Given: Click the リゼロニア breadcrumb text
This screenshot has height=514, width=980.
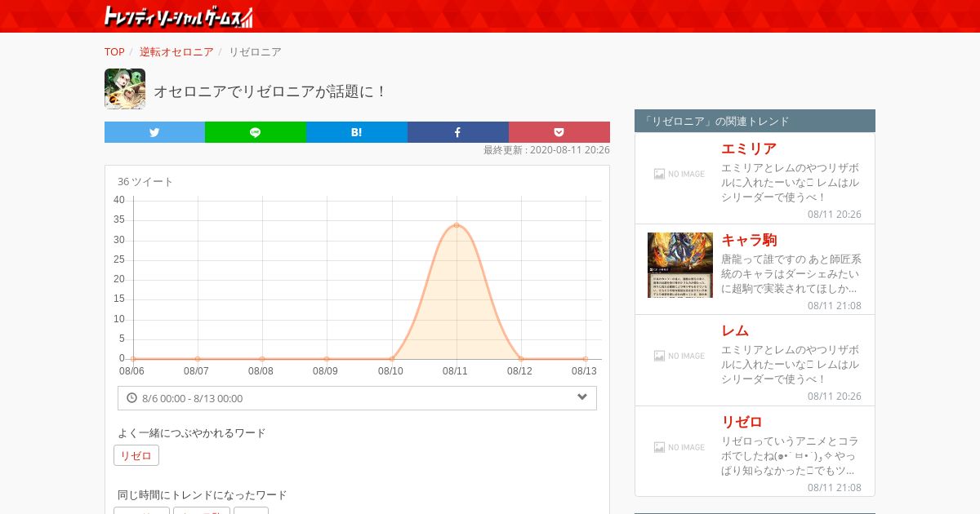Looking at the screenshot, I should coord(255,51).
